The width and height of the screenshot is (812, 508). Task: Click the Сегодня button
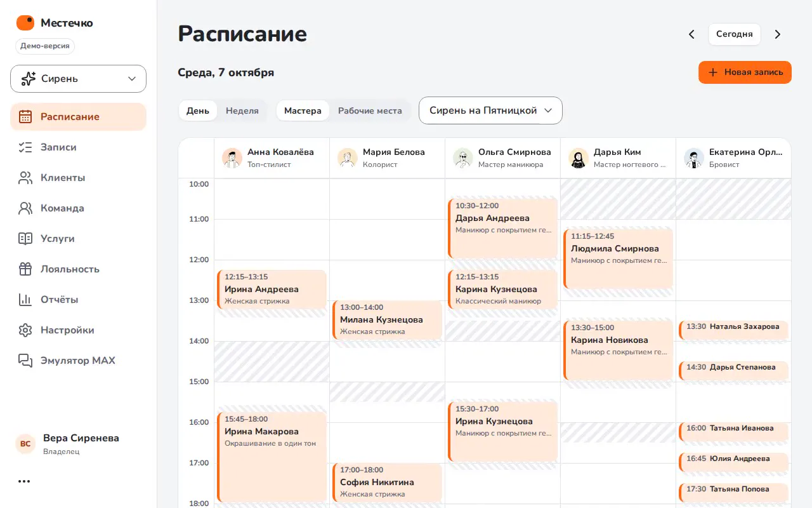[x=735, y=34]
